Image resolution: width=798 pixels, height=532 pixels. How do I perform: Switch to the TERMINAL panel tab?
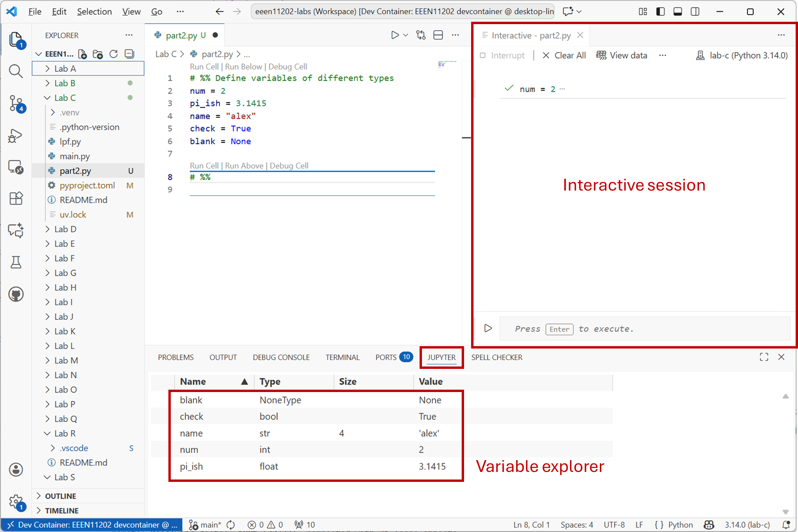tap(342, 358)
